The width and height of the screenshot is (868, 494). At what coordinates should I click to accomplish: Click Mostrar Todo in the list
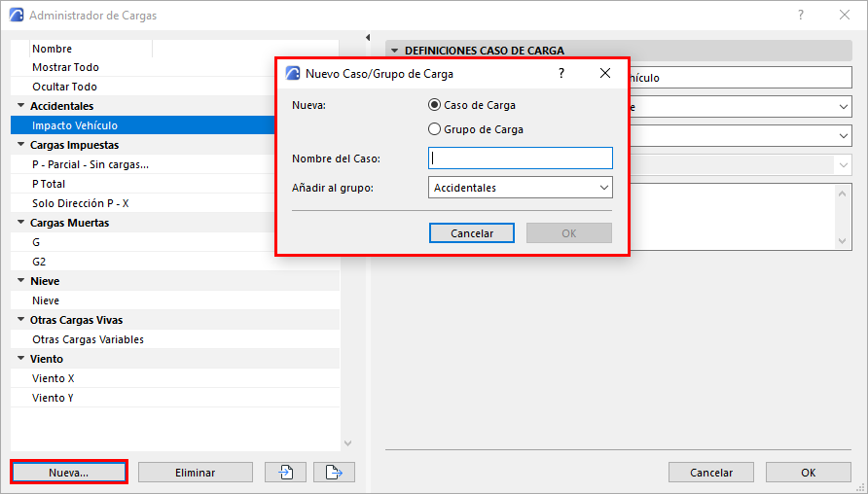click(x=65, y=67)
